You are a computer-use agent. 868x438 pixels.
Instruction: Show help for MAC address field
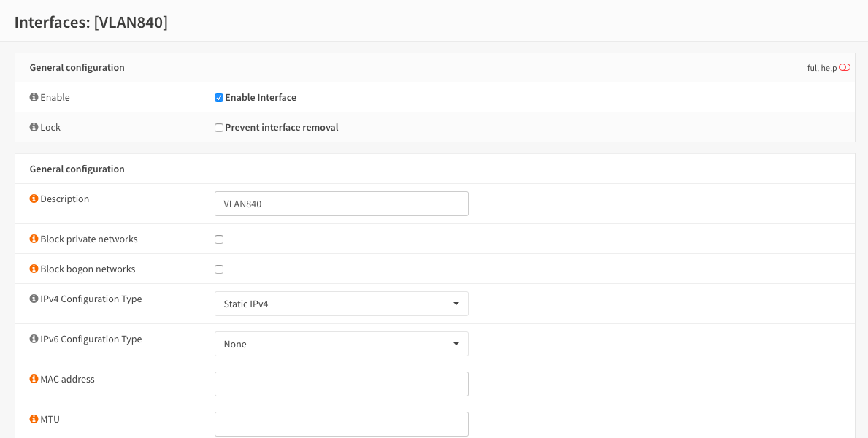pyautogui.click(x=34, y=379)
